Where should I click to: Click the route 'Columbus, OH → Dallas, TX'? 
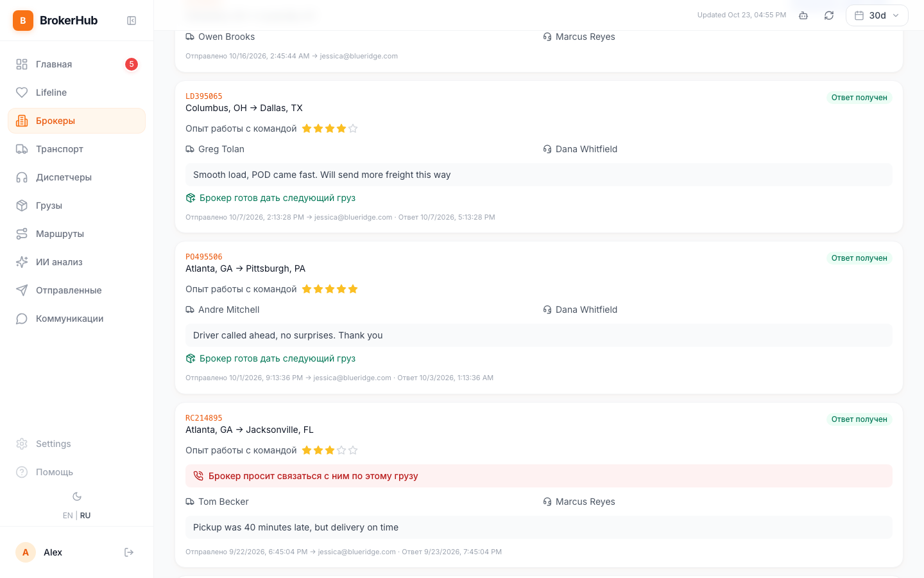tap(244, 108)
